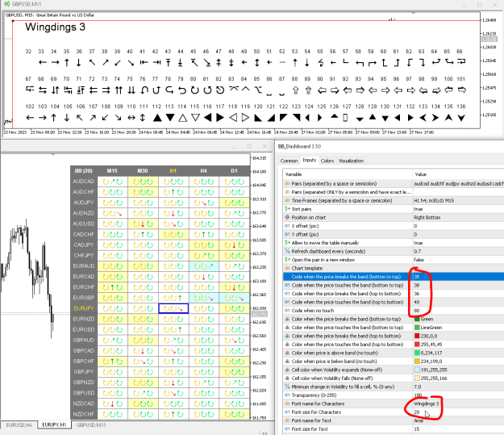Click CADJPY D1 cell with red arrow

pos(235,245)
